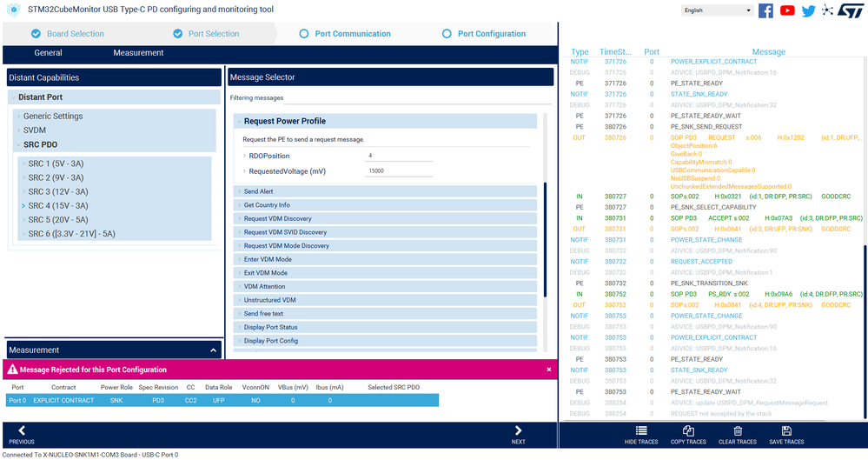The image size is (868, 460).
Task: Switch to the General tab
Action: [x=48, y=53]
